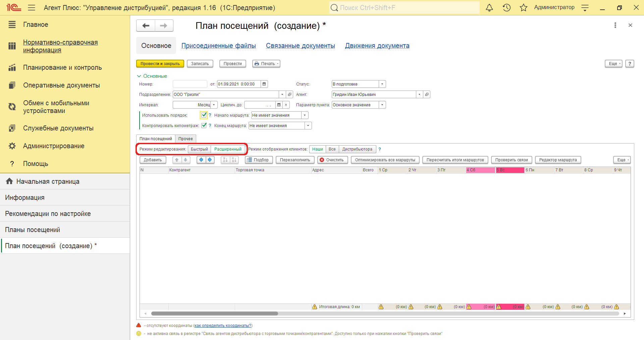The height and width of the screenshot is (340, 644).
Task: Expand the Агент dropdown arrow
Action: pos(419,95)
